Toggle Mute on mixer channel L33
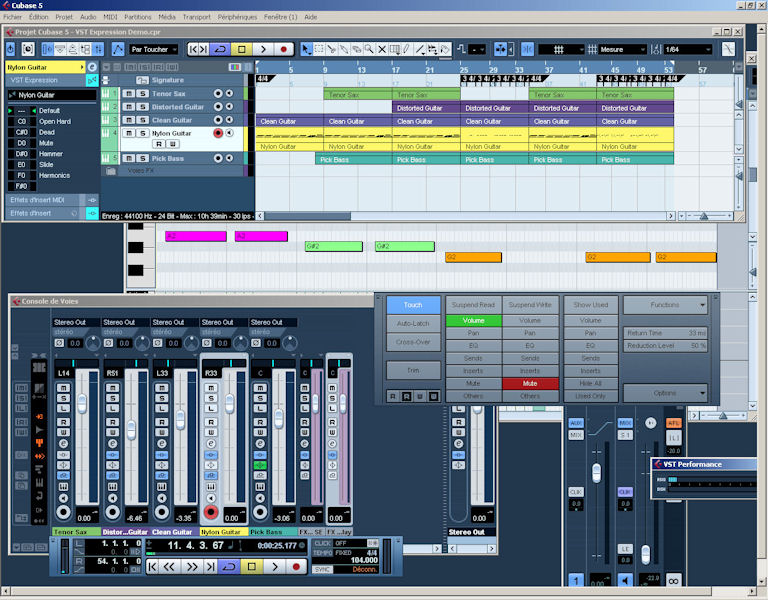 [x=162, y=387]
